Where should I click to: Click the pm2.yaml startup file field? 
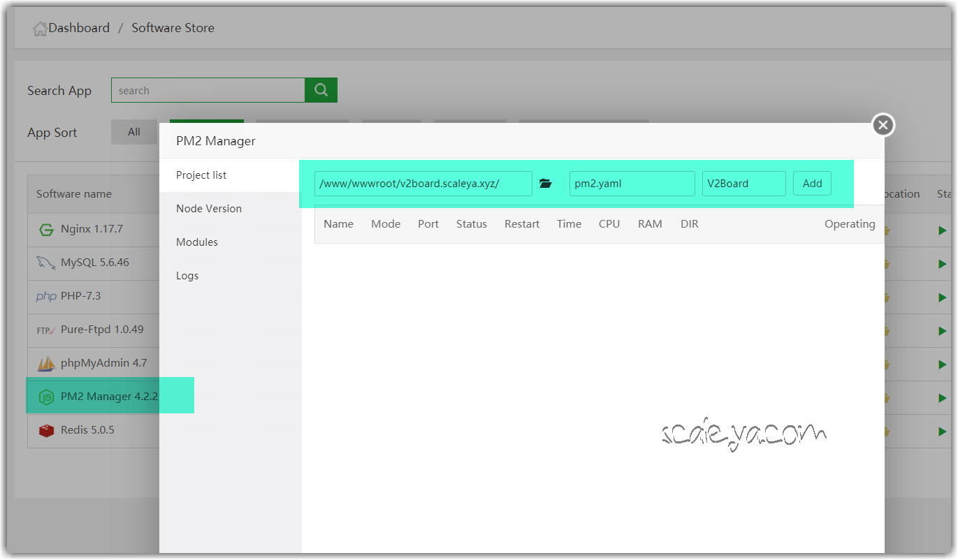[632, 184]
